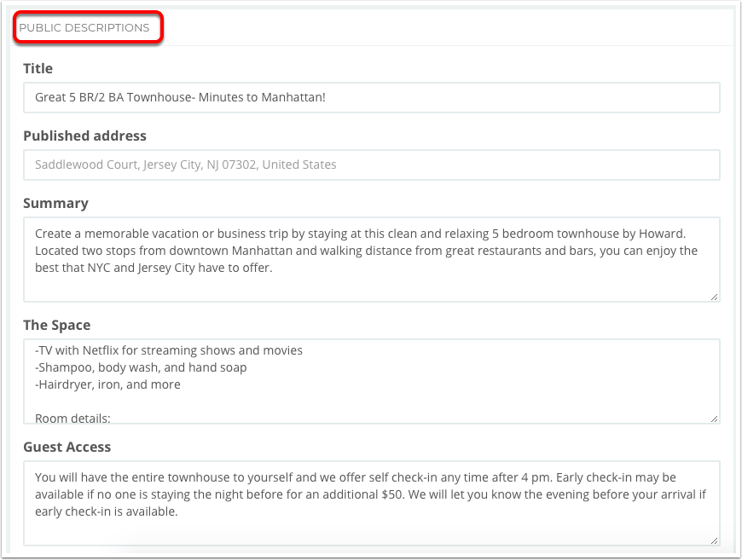742x560 pixels.
Task: Click the "Room details:" line
Action: 72,419
